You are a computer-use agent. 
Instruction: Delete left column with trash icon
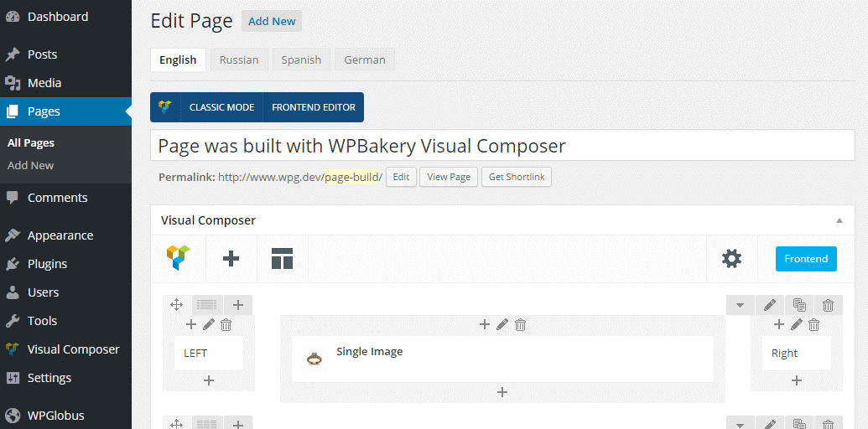(x=226, y=324)
